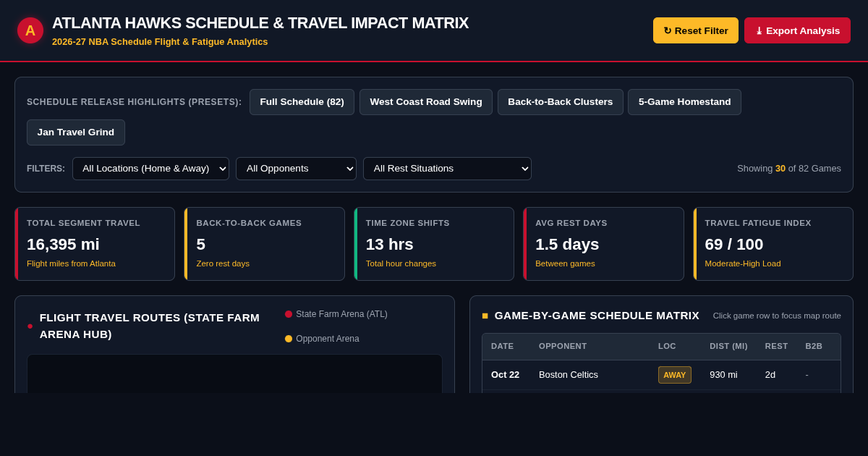Click the Back-to-Back Games stat card
Viewport: 868px width, 456px height.
(264, 244)
